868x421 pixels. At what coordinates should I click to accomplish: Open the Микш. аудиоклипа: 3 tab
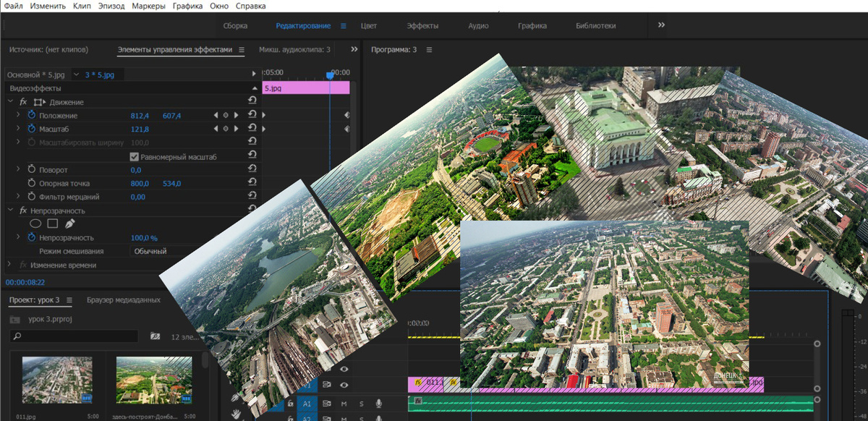pyautogui.click(x=294, y=50)
